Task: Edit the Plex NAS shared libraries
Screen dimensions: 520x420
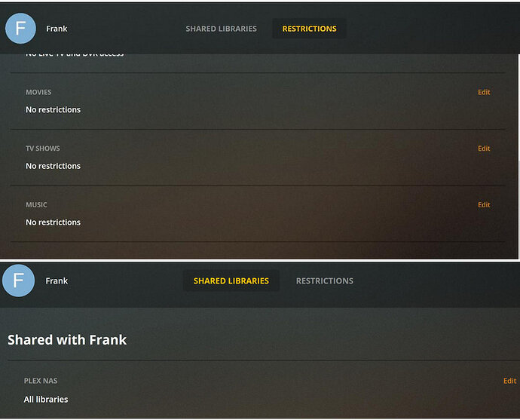Action: click(x=509, y=381)
